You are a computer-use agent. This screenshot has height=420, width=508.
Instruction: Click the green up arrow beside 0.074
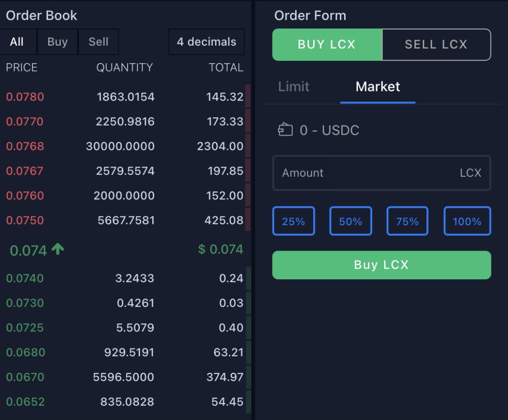(x=58, y=249)
